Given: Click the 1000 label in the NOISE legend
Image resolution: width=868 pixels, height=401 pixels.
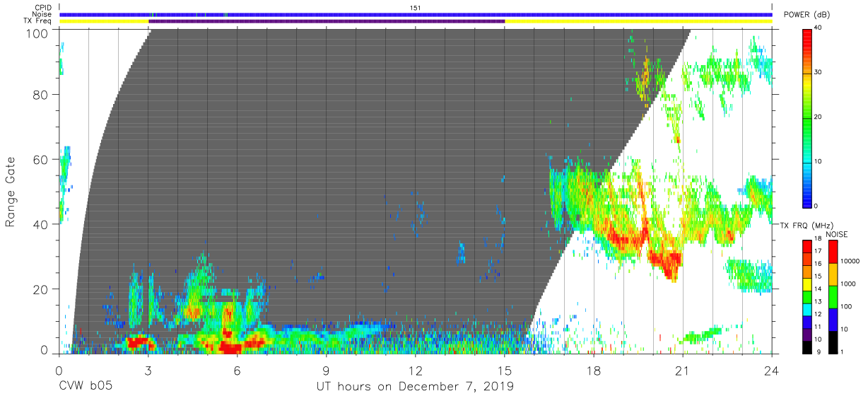Looking at the screenshot, I should coord(848,285).
